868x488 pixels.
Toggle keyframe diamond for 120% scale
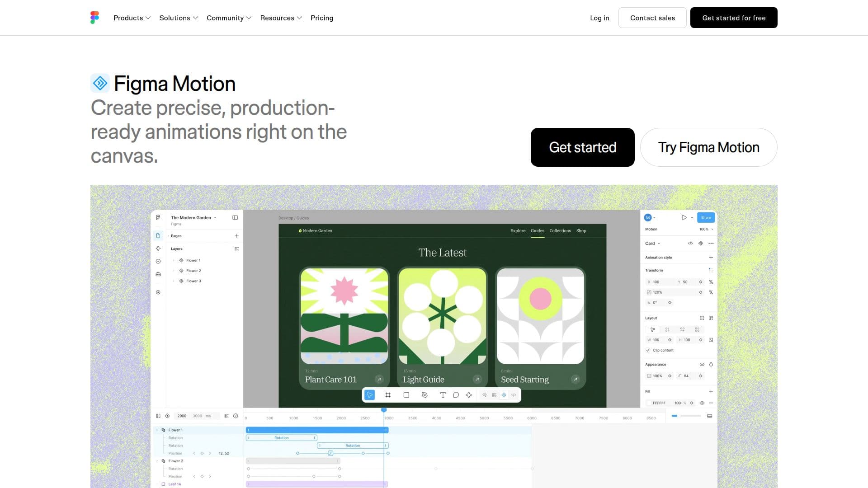701,292
